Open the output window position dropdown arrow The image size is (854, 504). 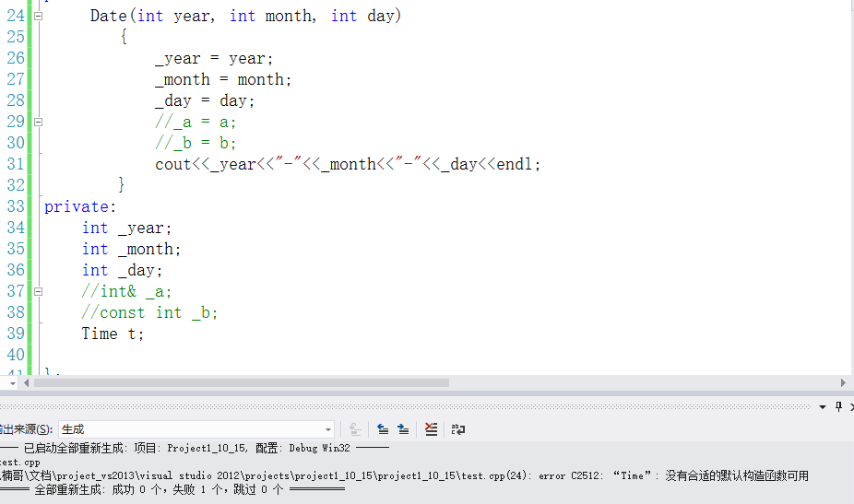[823, 407]
